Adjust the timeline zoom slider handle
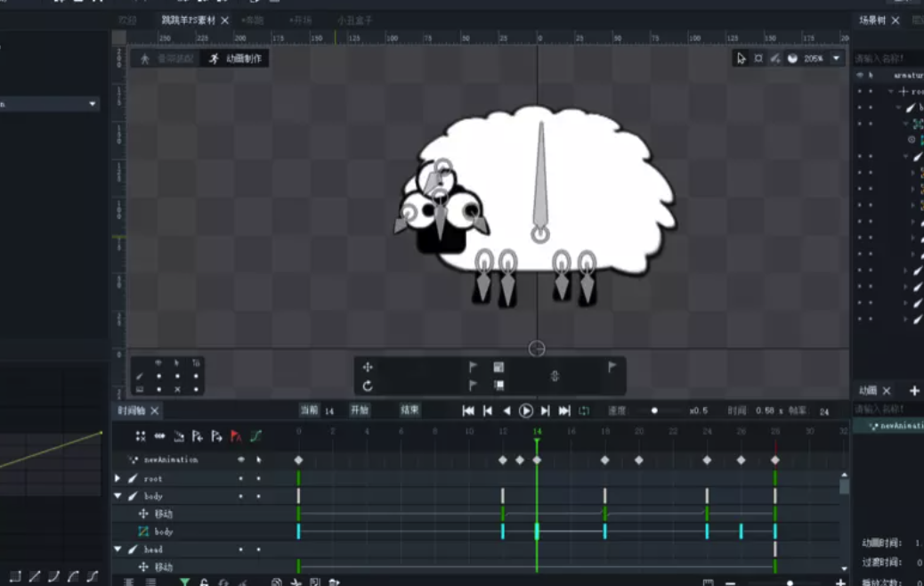The image size is (924, 586). (790, 583)
